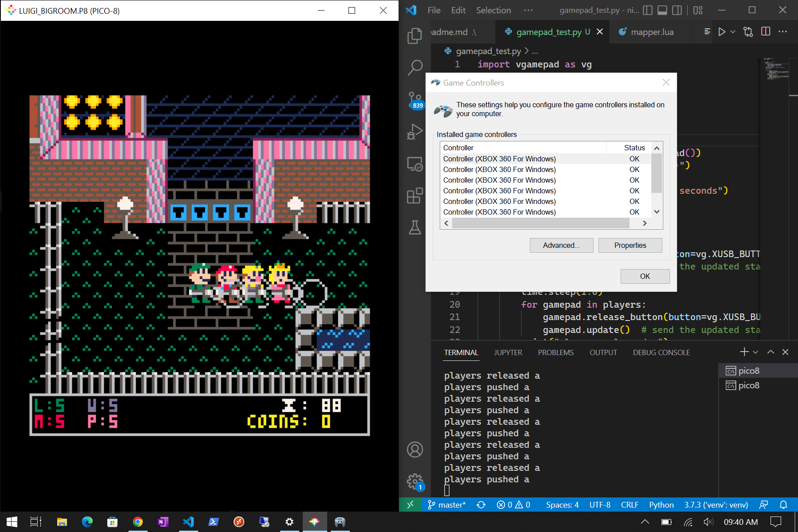This screenshot has height=532, width=798.
Task: Select the last visible XBOX 360 controller row
Action: (x=545, y=212)
